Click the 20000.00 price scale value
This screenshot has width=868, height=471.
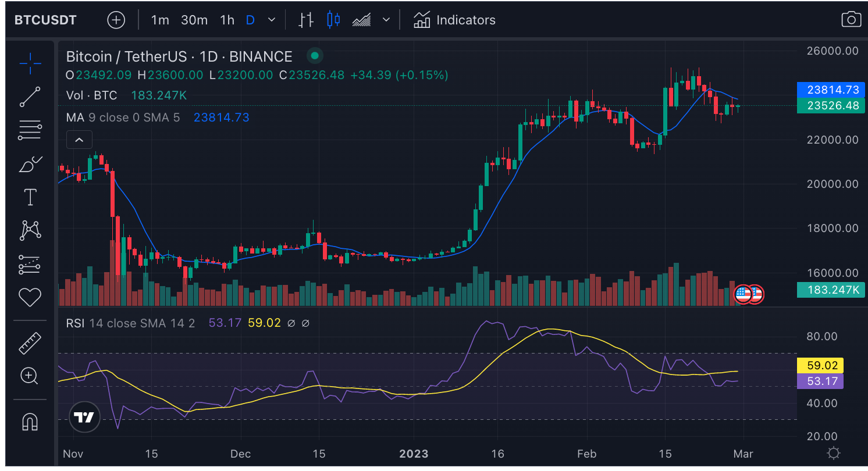[833, 184]
